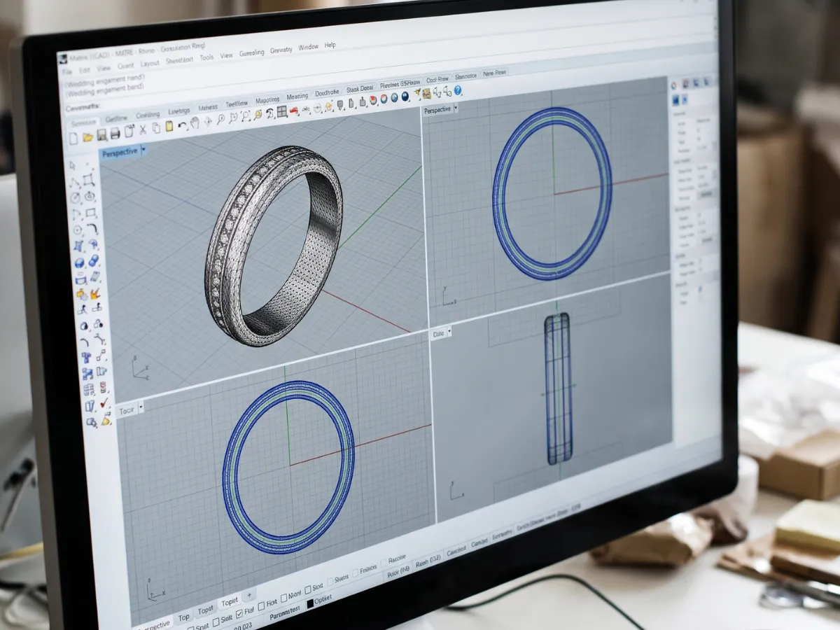Click the orange Explode burst icon
840x630 pixels.
point(94,294)
